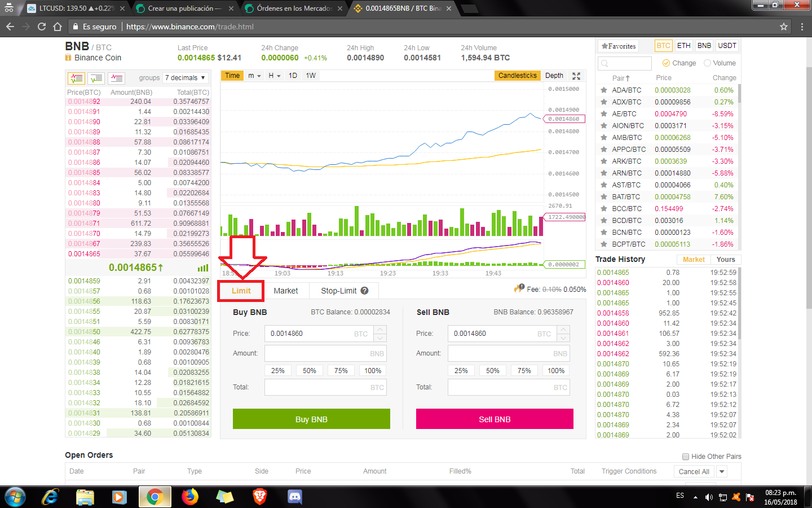Click the browser reload icon

pos(41,27)
